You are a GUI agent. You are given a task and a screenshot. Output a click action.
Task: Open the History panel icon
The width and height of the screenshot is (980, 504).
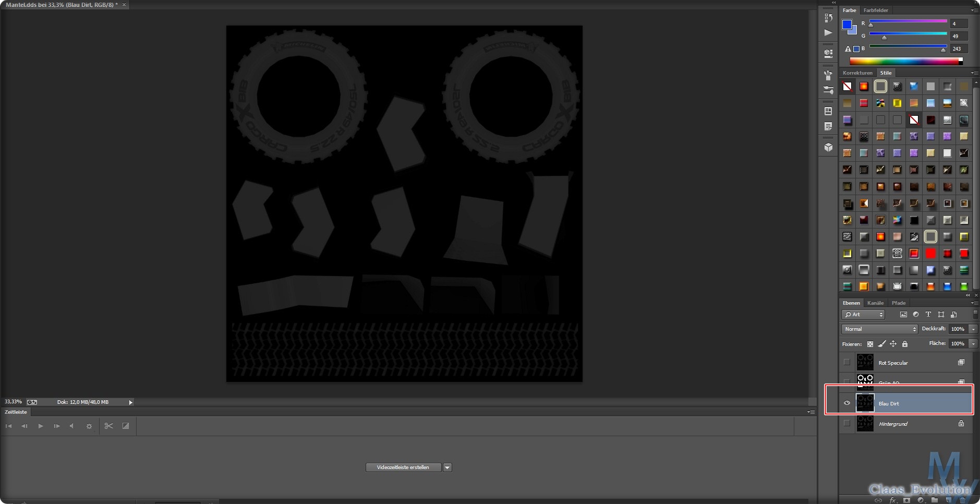point(828,18)
